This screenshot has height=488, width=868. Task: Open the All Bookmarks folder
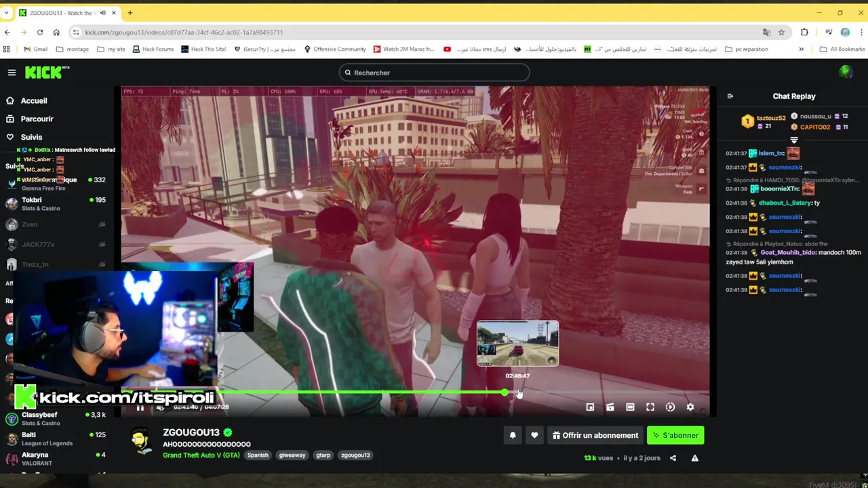(842, 49)
